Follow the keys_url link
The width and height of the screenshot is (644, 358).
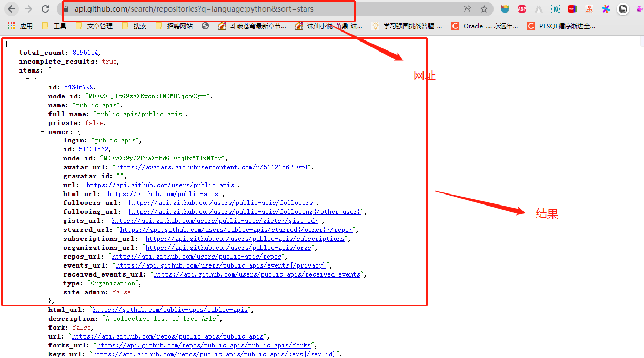(x=214, y=354)
